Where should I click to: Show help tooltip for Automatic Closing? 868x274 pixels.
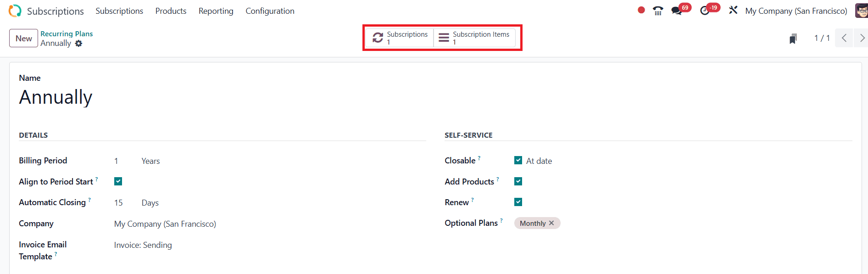(x=89, y=200)
